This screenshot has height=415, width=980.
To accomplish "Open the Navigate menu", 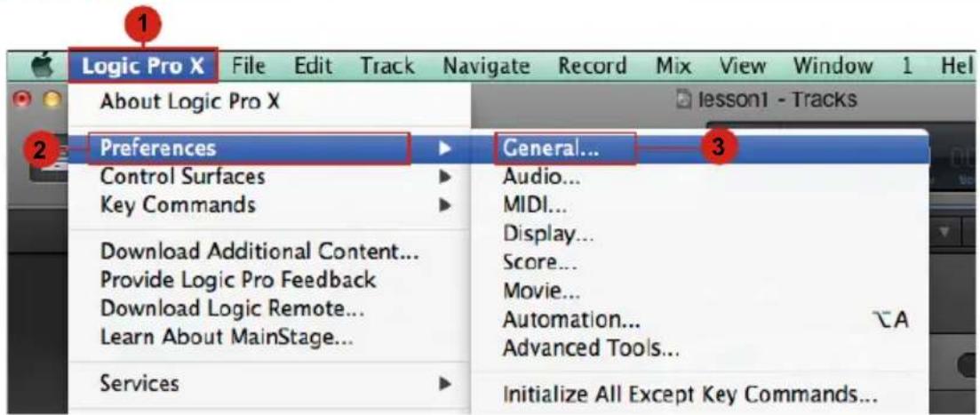I will (x=487, y=67).
